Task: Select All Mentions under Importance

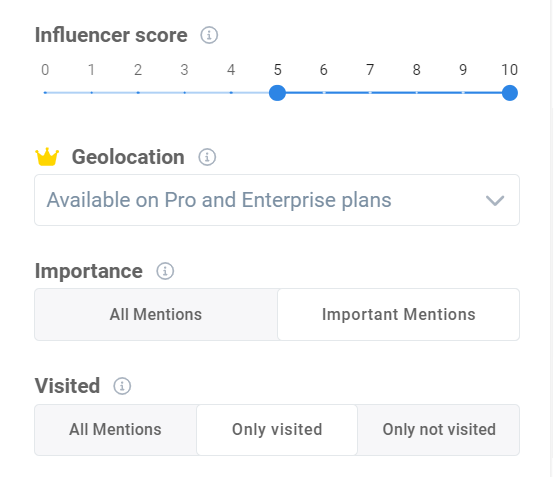Action: coord(156,314)
